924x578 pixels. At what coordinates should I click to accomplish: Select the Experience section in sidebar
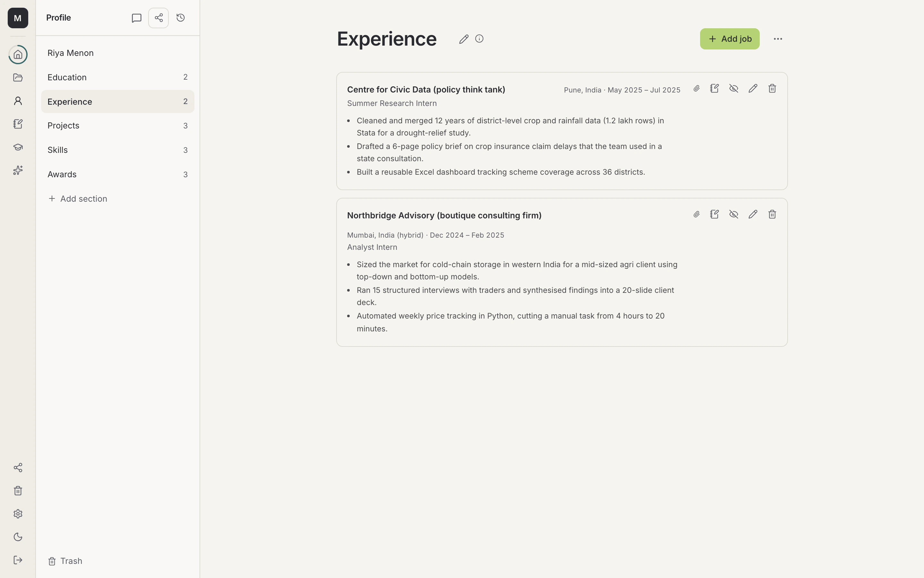pos(118,102)
